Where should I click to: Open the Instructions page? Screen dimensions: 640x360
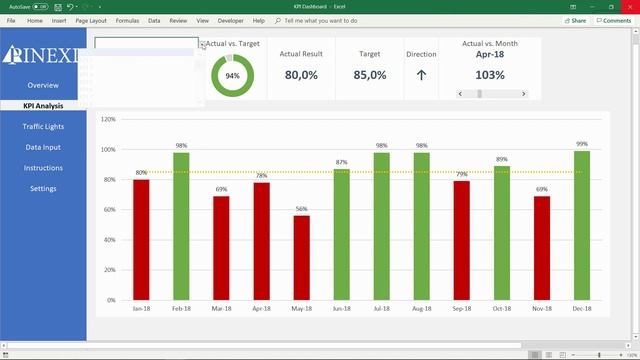pos(43,168)
